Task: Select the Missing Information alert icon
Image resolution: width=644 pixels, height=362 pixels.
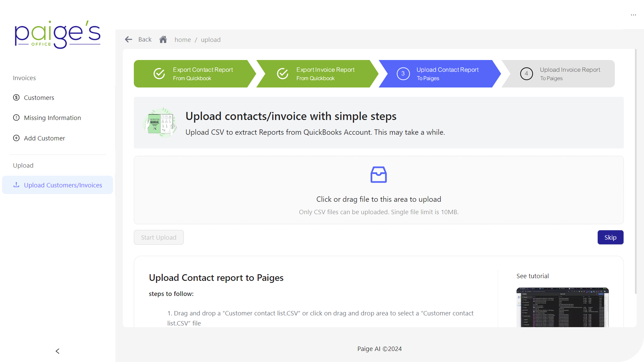Action: click(16, 118)
